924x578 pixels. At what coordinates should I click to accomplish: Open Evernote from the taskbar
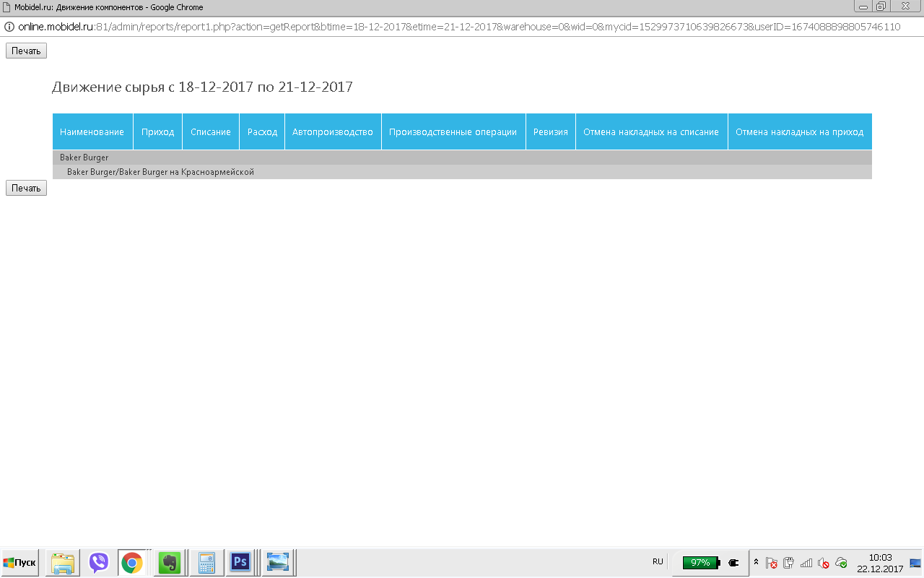tap(169, 562)
